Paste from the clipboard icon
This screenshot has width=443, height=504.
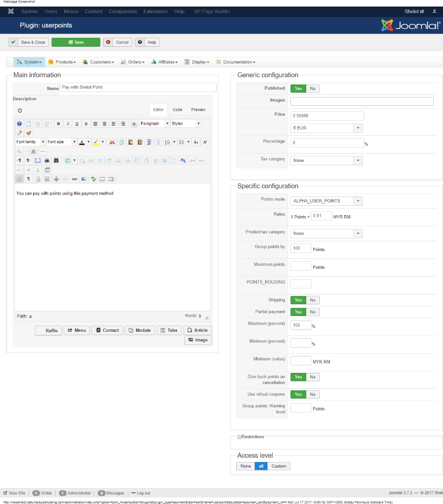click(131, 142)
